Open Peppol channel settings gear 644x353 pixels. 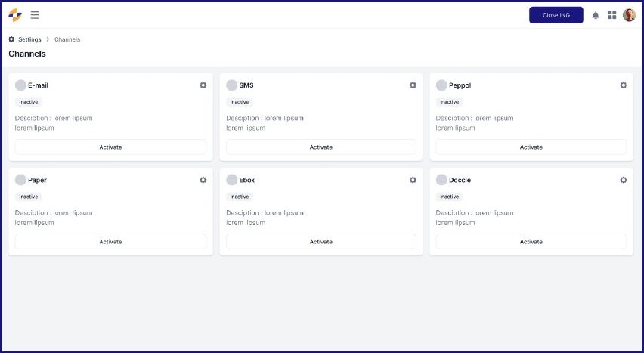click(x=624, y=85)
